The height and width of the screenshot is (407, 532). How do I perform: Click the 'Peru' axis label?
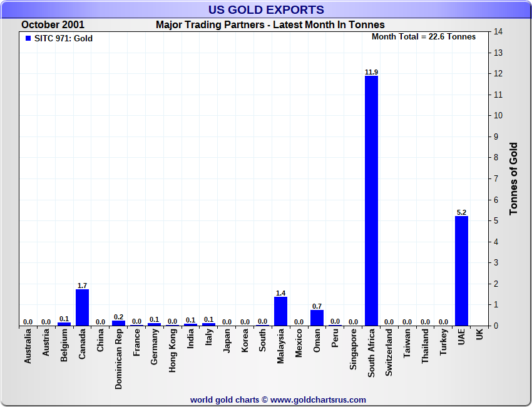point(335,338)
